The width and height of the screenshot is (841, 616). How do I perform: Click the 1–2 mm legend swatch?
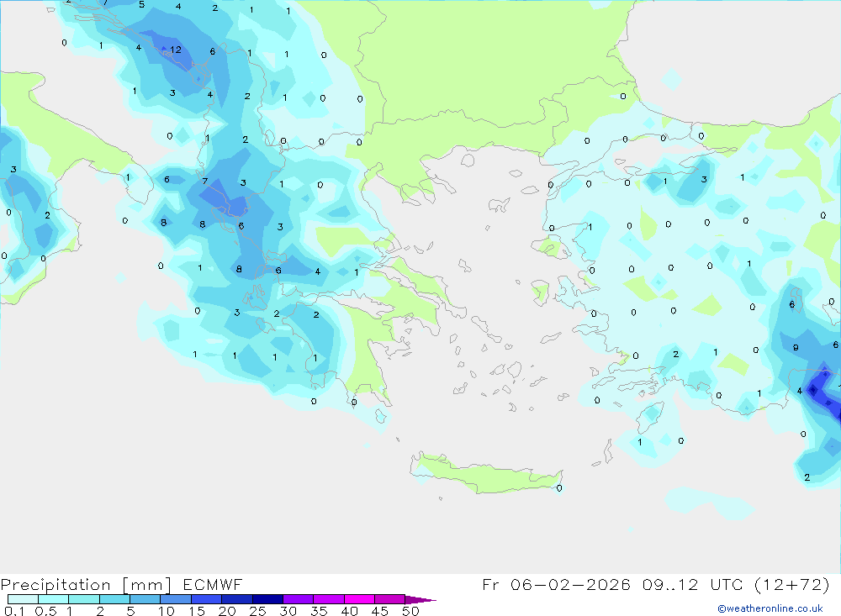click(x=84, y=599)
